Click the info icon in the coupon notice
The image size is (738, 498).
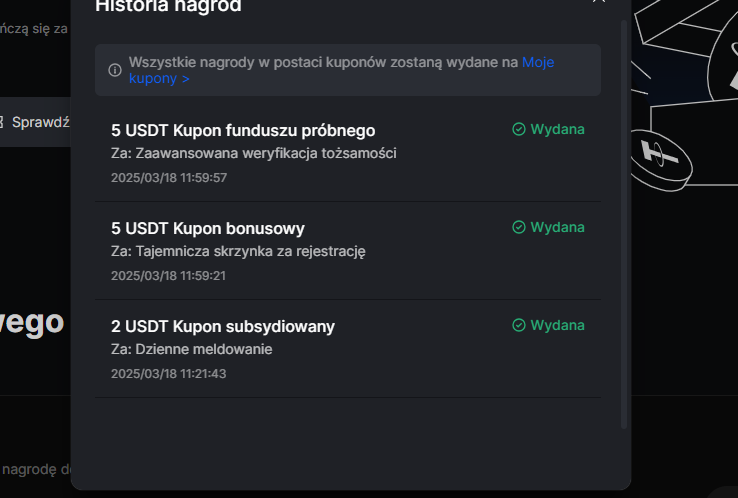(115, 70)
